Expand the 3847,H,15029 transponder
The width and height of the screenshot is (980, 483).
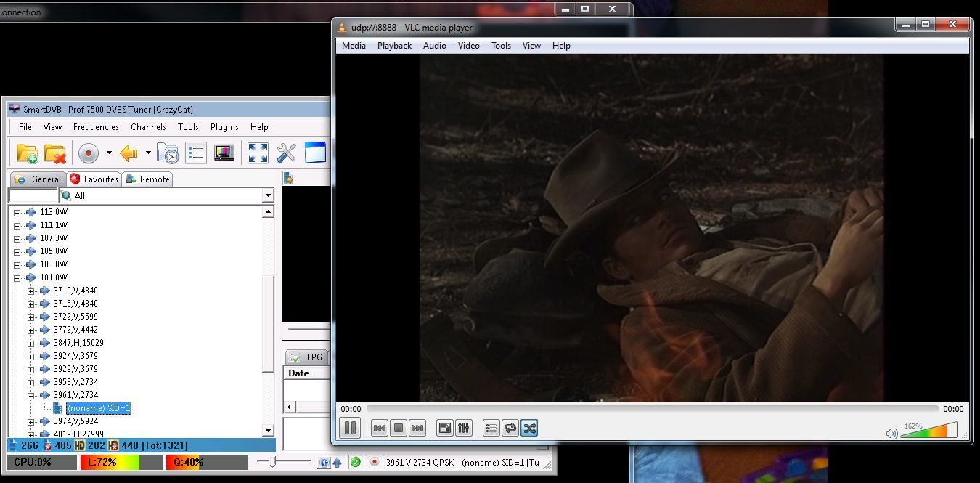point(30,343)
